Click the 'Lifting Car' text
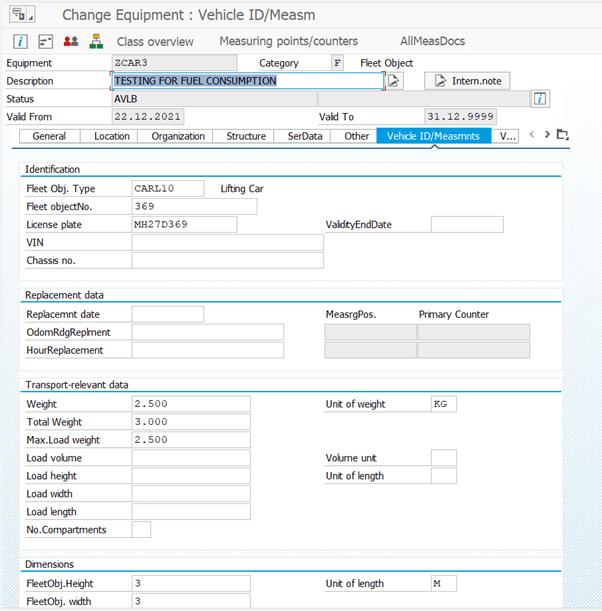Image resolution: width=602 pixels, height=611 pixels. [242, 189]
